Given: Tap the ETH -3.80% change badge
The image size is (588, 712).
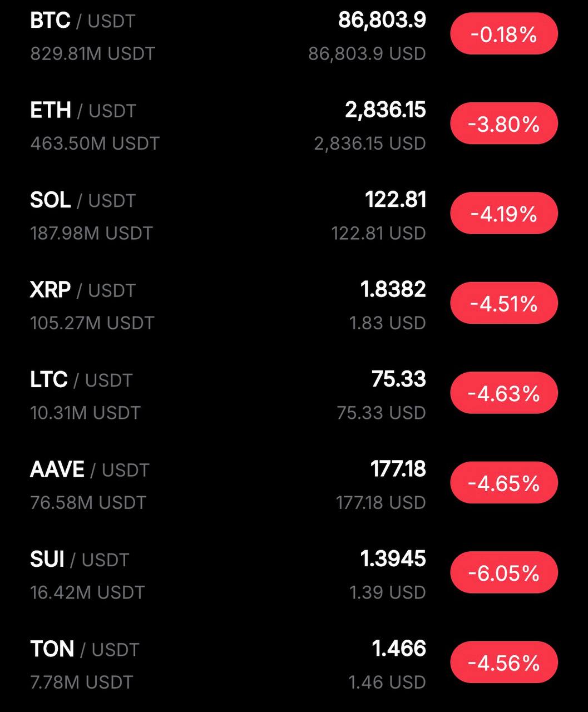Looking at the screenshot, I should (503, 124).
